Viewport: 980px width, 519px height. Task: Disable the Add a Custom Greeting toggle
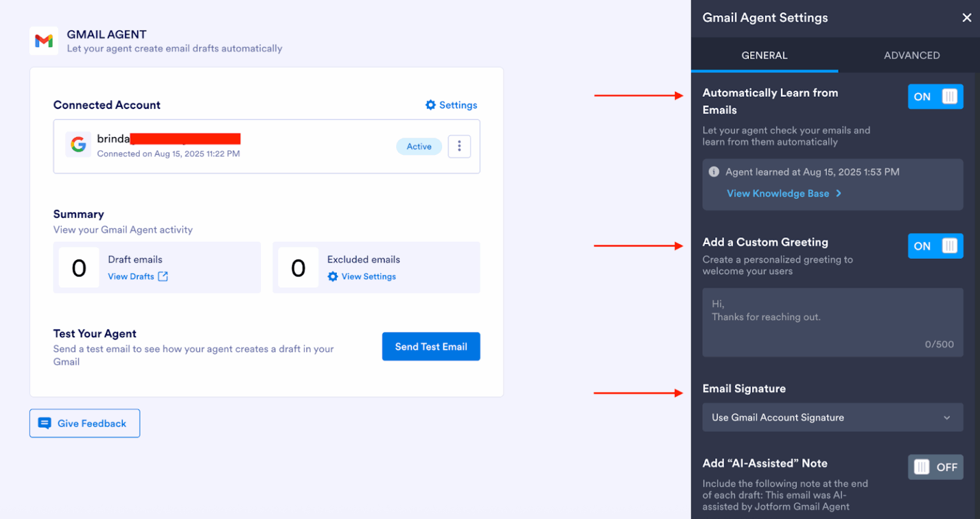(x=935, y=246)
